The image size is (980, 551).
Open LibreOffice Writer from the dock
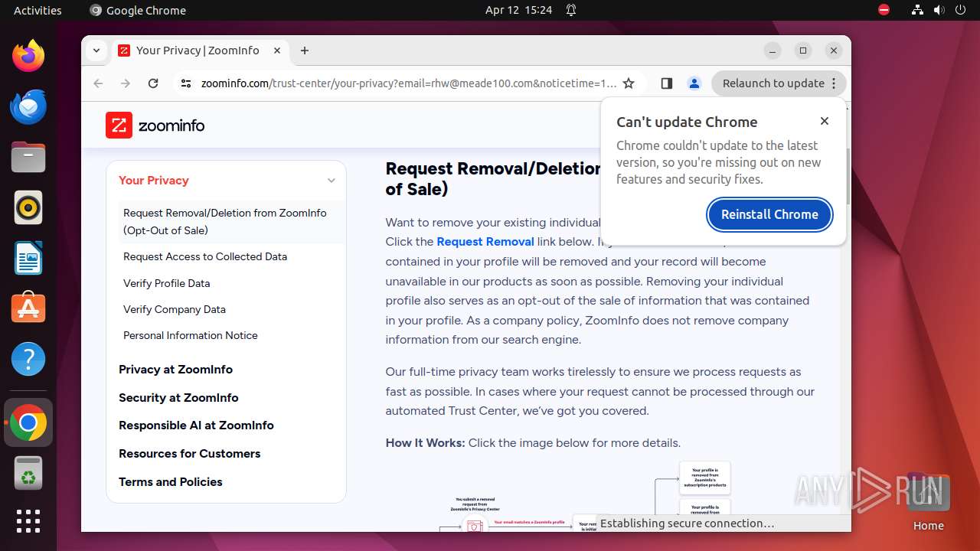(28, 258)
